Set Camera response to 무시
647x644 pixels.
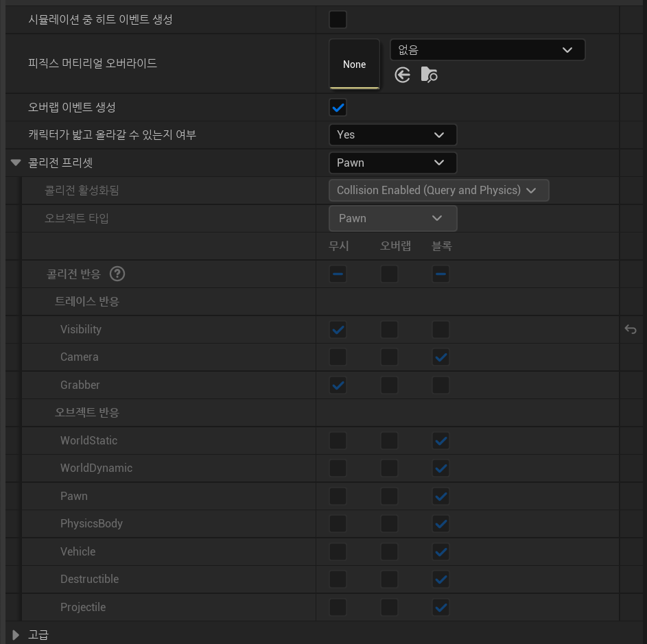click(338, 357)
